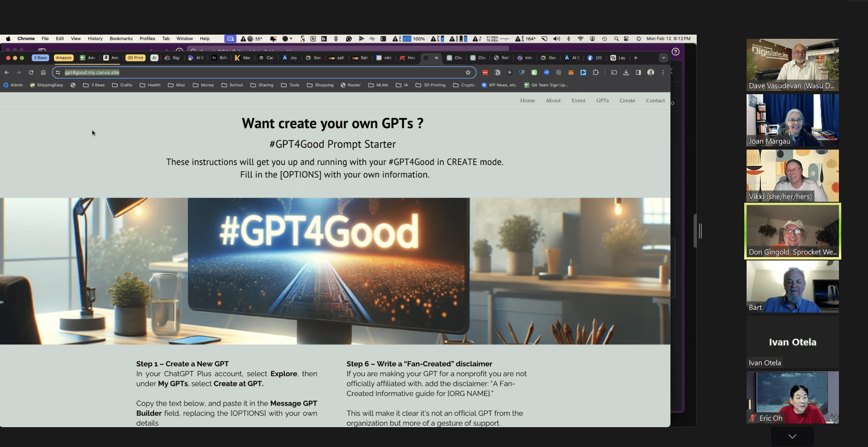Toggle the Chrome side panel
This screenshot has width=868, height=447.
[638, 72]
